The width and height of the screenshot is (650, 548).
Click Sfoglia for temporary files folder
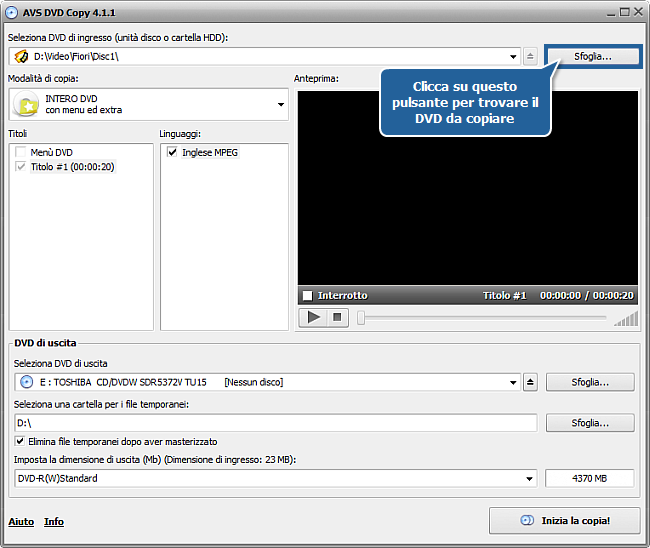tap(590, 423)
